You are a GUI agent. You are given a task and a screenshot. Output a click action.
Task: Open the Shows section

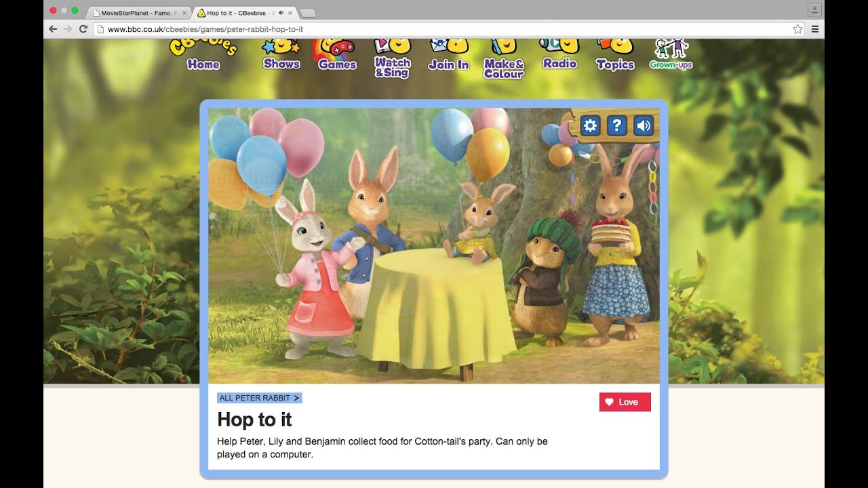pyautogui.click(x=281, y=56)
